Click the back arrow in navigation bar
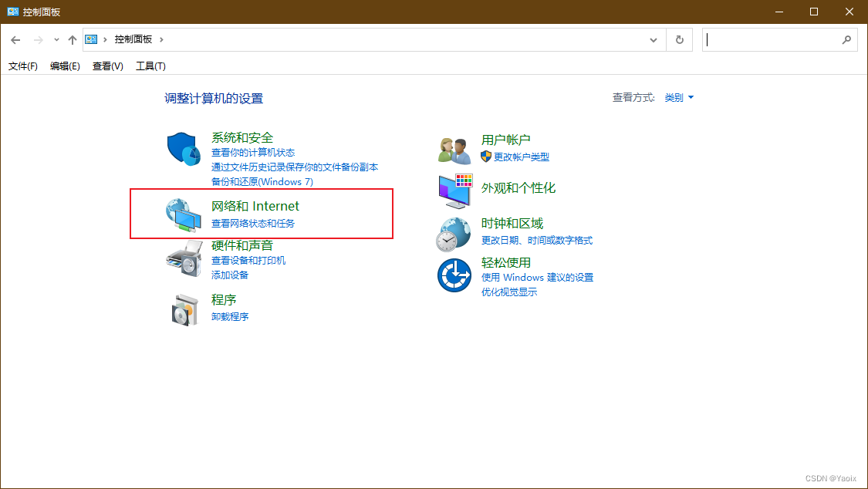Image resolution: width=868 pixels, height=489 pixels. [x=15, y=40]
